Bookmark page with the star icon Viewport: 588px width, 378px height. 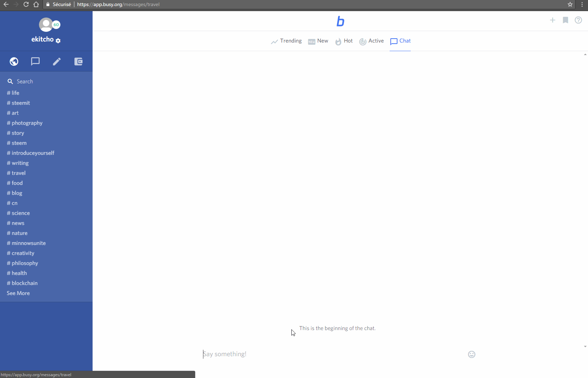[570, 4]
